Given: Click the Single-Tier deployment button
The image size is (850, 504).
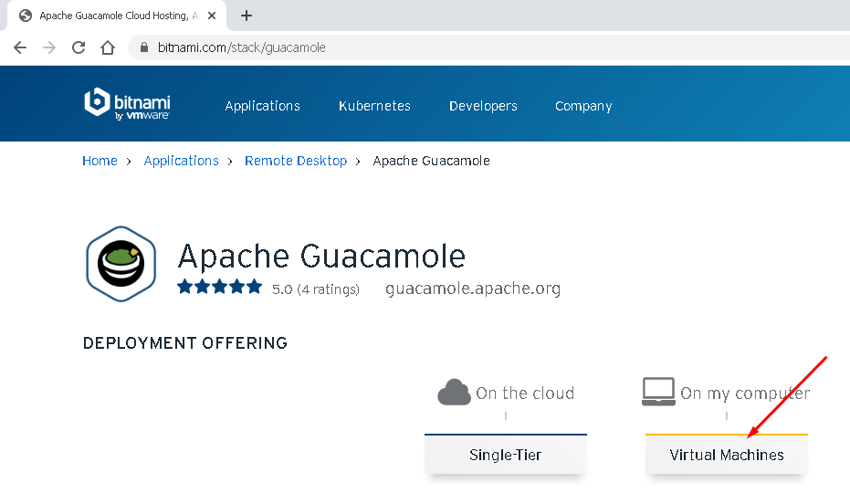Looking at the screenshot, I should (x=505, y=454).
